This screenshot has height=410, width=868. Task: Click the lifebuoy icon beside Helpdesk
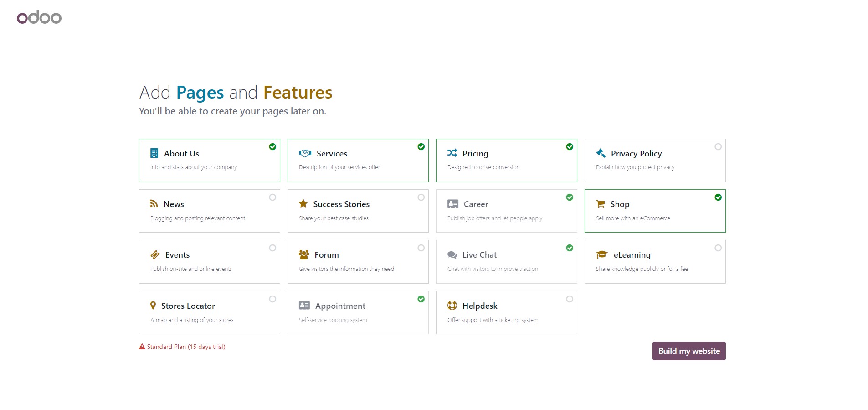click(452, 306)
